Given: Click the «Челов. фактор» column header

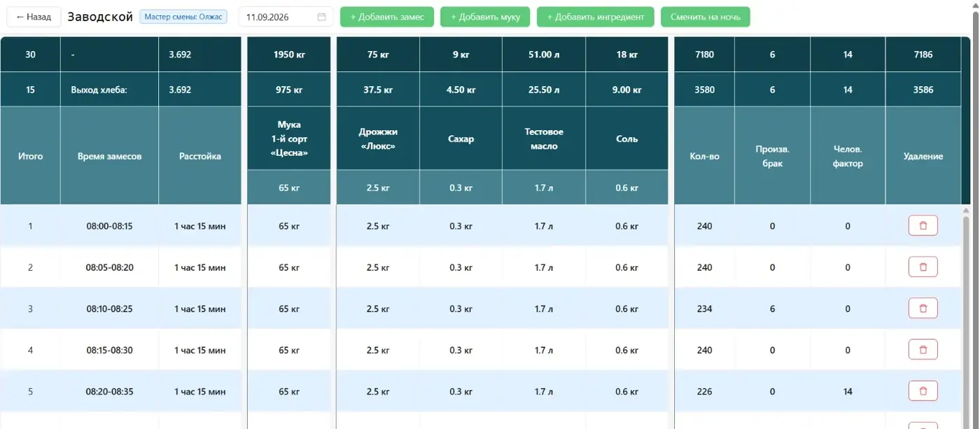Looking at the screenshot, I should pos(848,156).
